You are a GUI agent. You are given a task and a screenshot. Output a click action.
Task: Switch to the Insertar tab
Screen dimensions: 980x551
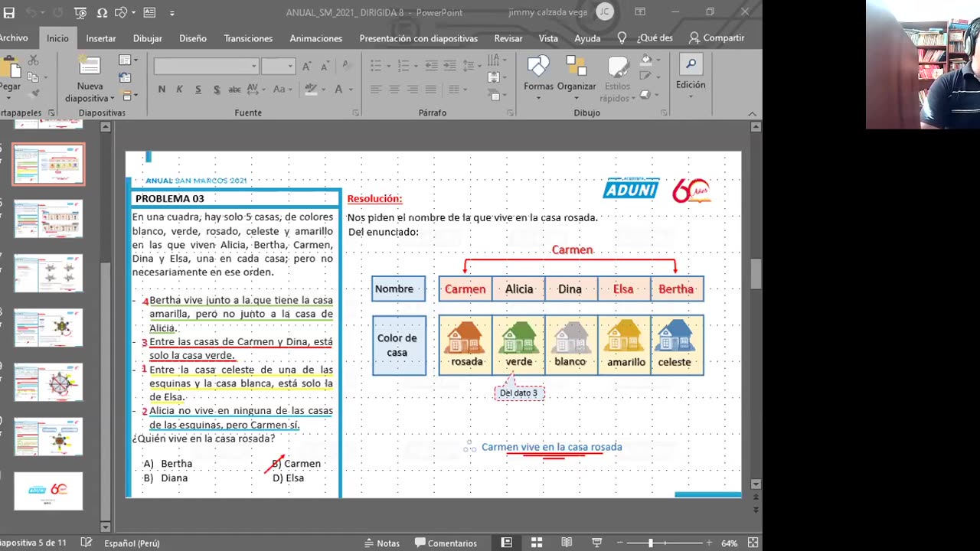click(x=101, y=38)
